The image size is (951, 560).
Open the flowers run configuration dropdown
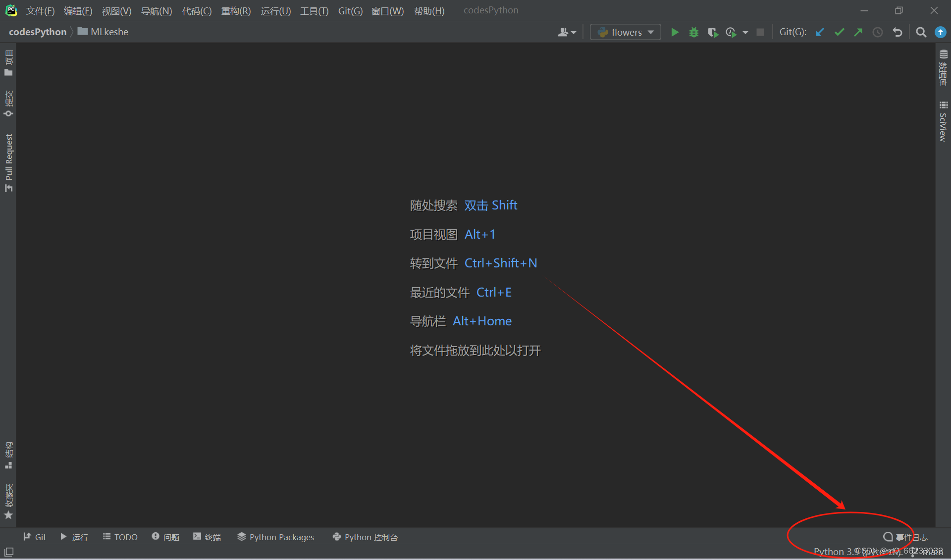tap(625, 32)
